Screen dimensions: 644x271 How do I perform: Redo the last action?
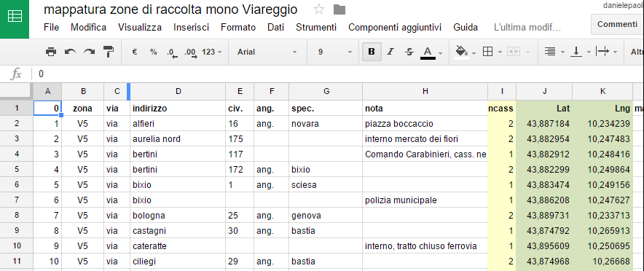(89, 52)
